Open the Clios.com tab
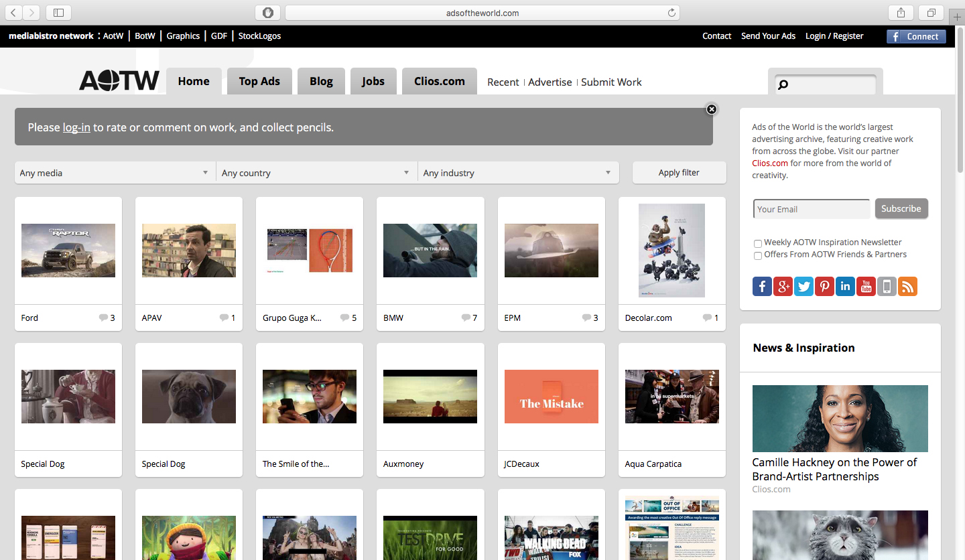 tap(440, 81)
